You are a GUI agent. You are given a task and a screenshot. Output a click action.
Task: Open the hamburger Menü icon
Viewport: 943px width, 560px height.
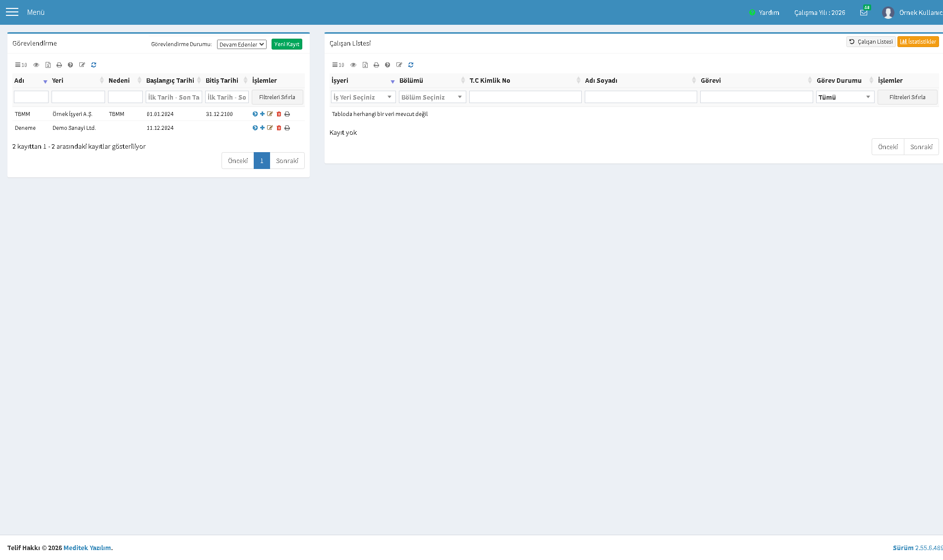[12, 12]
